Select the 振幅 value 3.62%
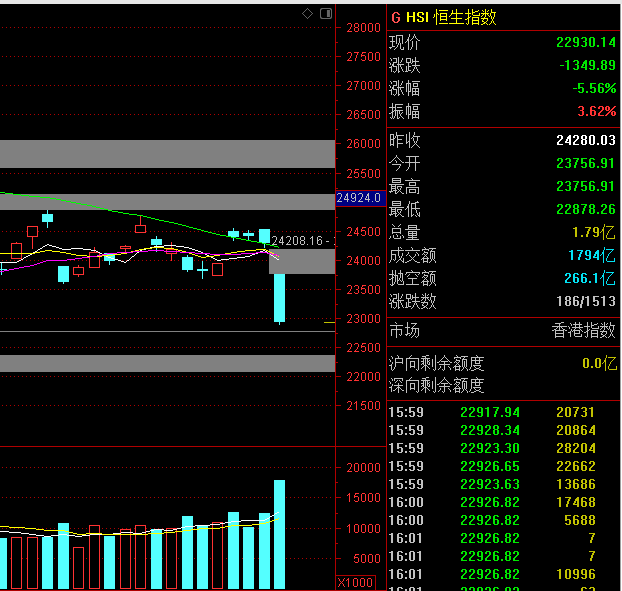This screenshot has height=591, width=622. (597, 111)
